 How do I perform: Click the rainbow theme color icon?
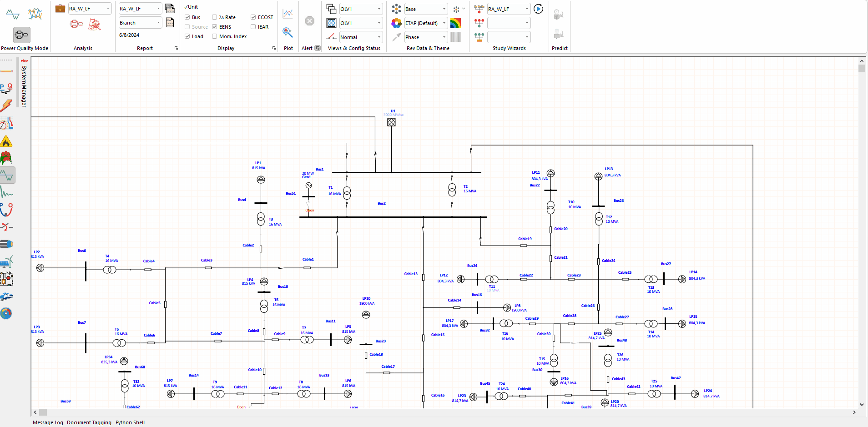point(456,23)
